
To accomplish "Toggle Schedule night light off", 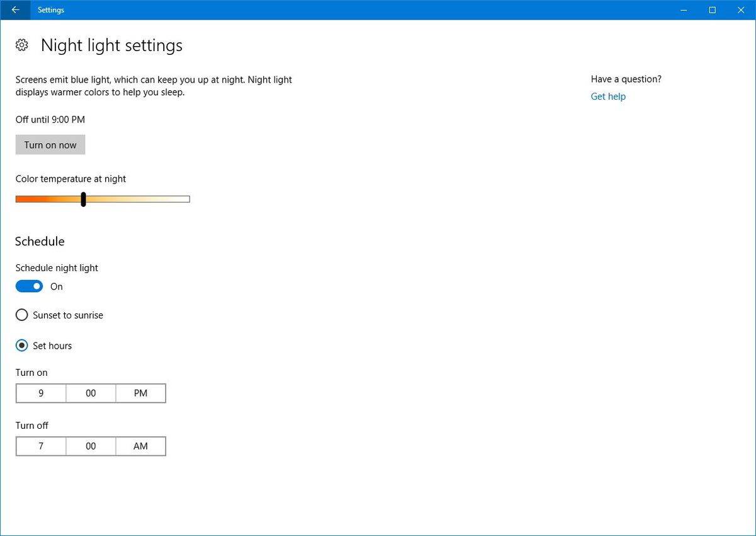I will pos(28,286).
